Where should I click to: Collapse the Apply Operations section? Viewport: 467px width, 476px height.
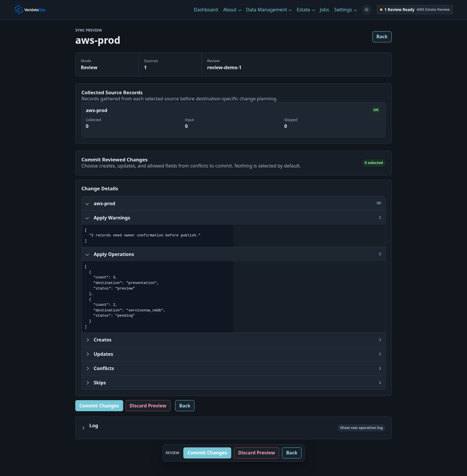pyautogui.click(x=233, y=254)
